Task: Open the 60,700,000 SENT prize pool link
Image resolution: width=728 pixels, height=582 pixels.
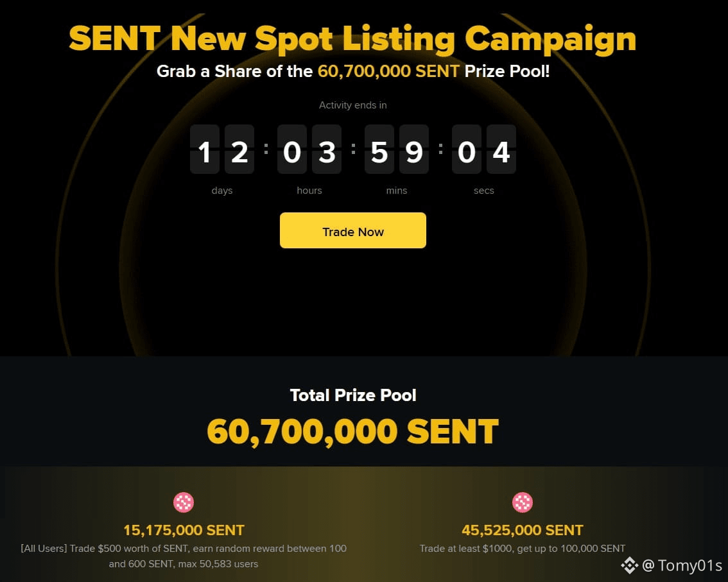Action: click(x=388, y=71)
